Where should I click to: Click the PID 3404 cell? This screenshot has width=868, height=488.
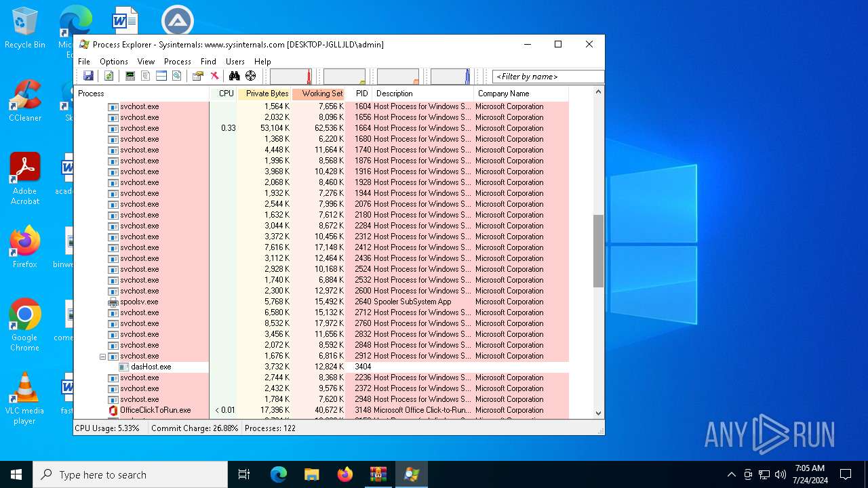pyautogui.click(x=363, y=367)
